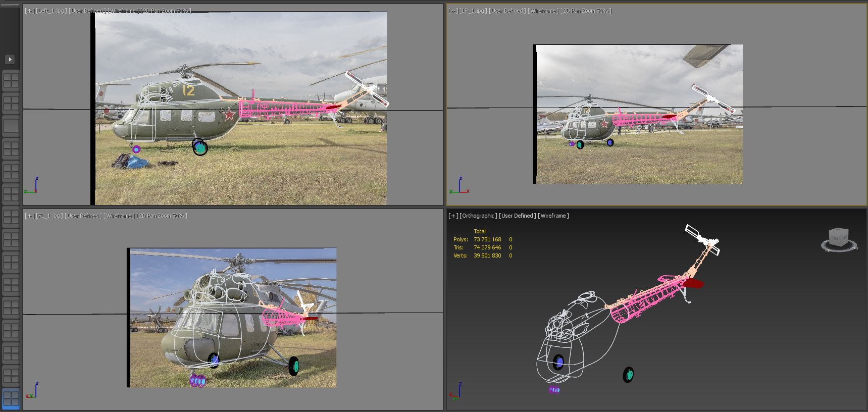
Task: Click the highlighted active layout tab at bottom
Action: [x=11, y=398]
